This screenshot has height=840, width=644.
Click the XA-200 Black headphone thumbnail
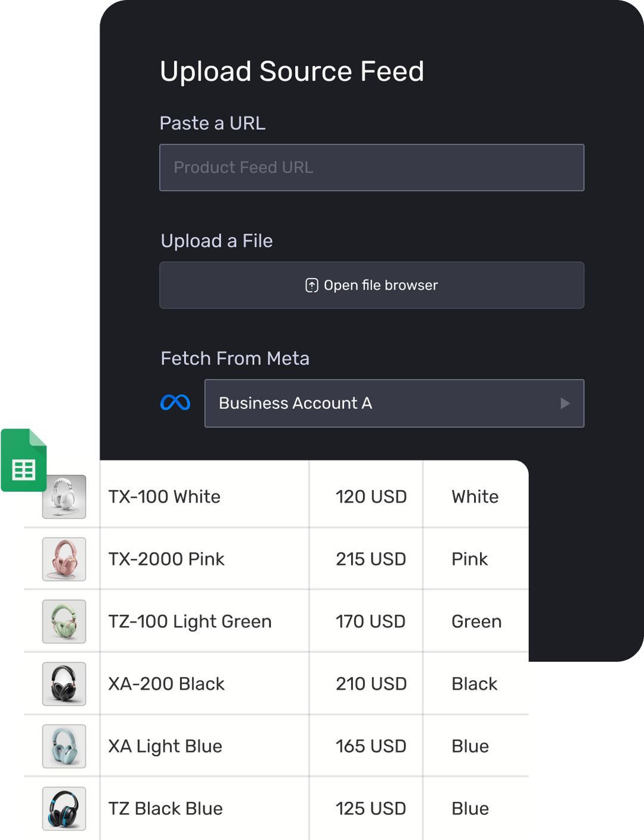tap(64, 684)
